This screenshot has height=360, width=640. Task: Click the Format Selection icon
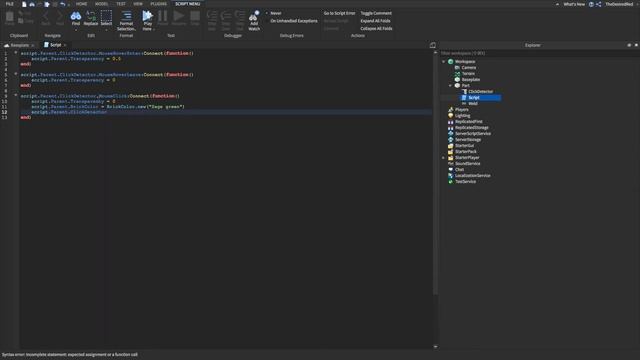tap(127, 16)
